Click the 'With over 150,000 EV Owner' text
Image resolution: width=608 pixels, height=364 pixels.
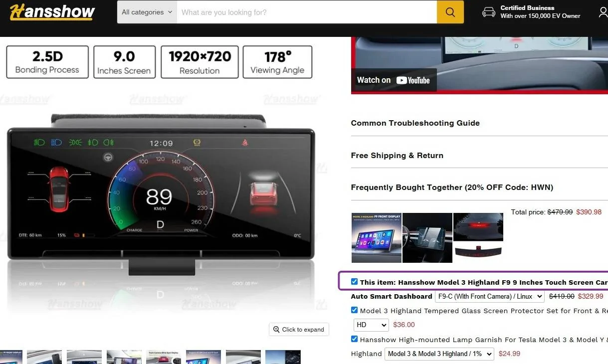click(x=540, y=16)
